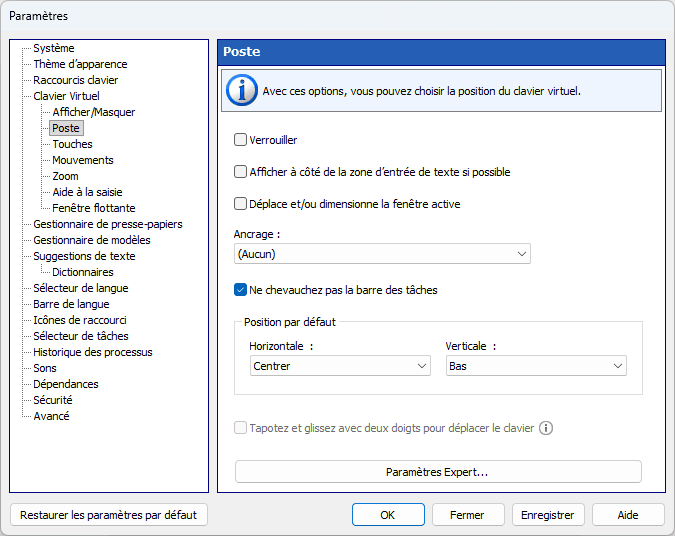This screenshot has height=536, width=675.
Task: Select Dépendances in the tree
Action: [66, 384]
